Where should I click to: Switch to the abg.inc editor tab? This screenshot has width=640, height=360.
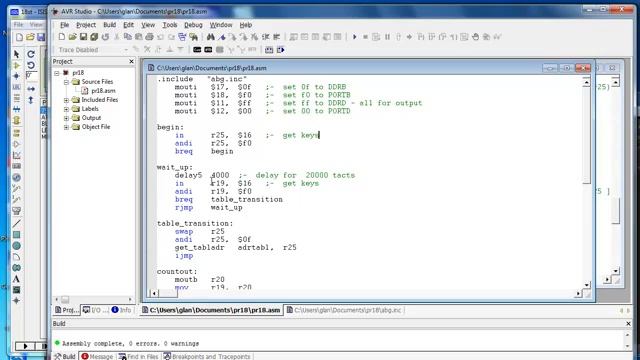point(344,310)
